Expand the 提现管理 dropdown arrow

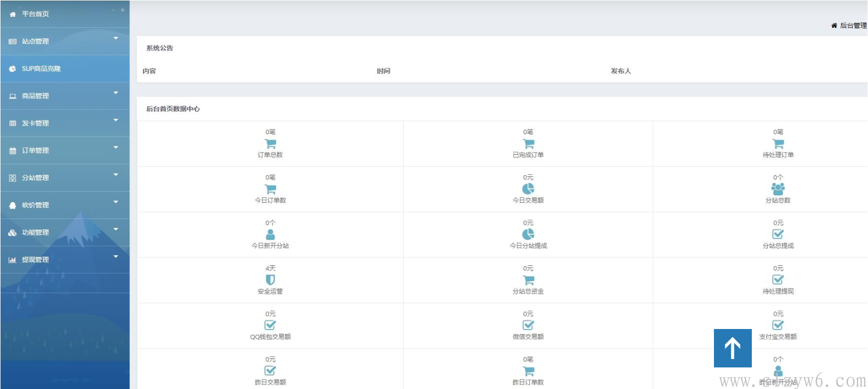click(116, 257)
